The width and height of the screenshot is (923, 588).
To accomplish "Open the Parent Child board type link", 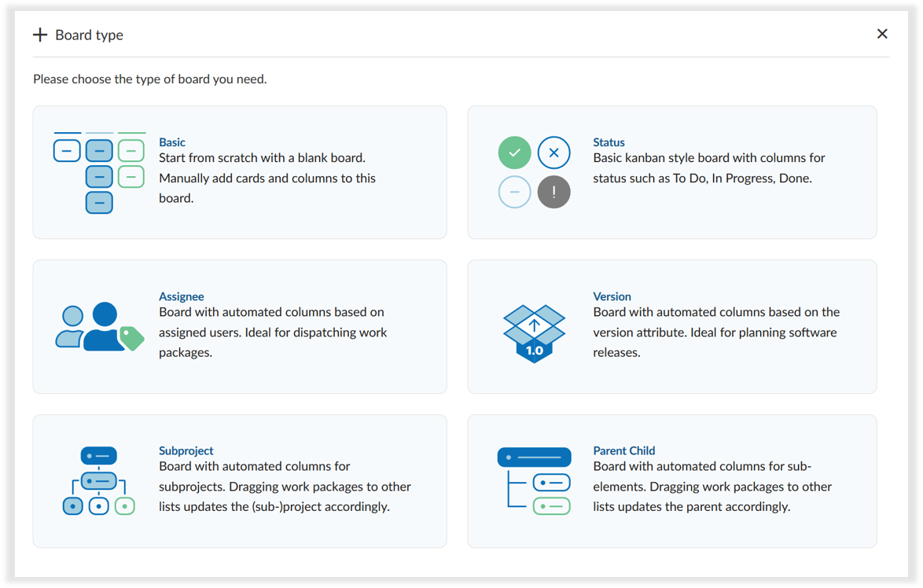I will 624,450.
